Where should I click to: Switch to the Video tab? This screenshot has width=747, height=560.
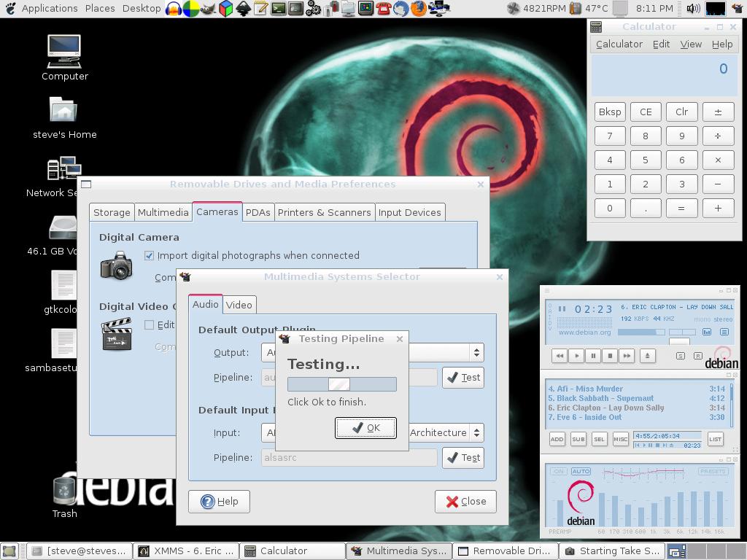coord(239,306)
